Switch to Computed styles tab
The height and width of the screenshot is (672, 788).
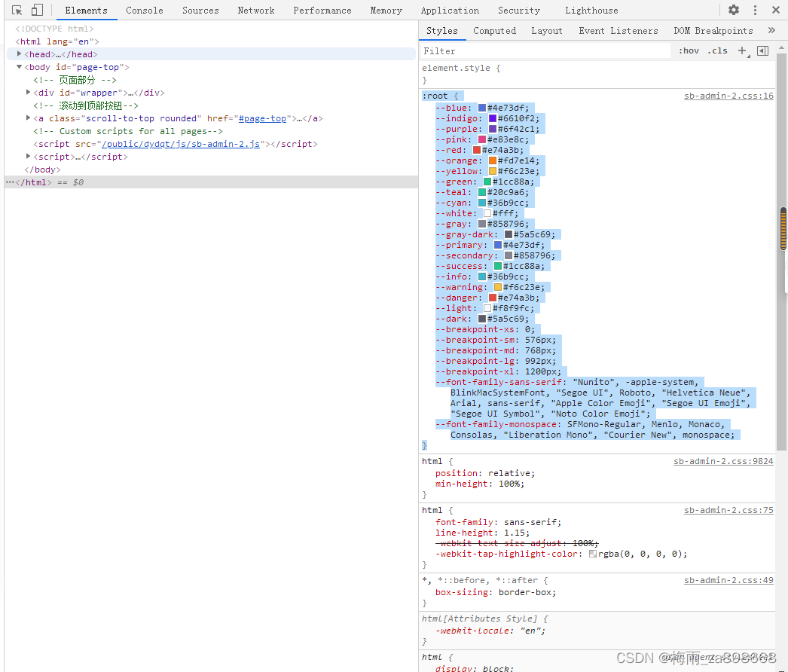pyautogui.click(x=494, y=31)
